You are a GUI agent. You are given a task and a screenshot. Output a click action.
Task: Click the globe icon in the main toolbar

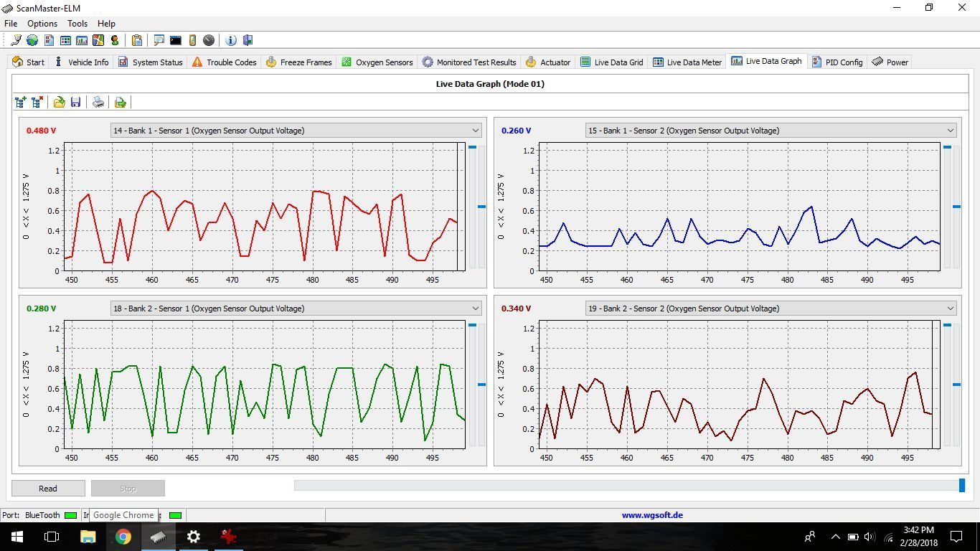(x=32, y=40)
